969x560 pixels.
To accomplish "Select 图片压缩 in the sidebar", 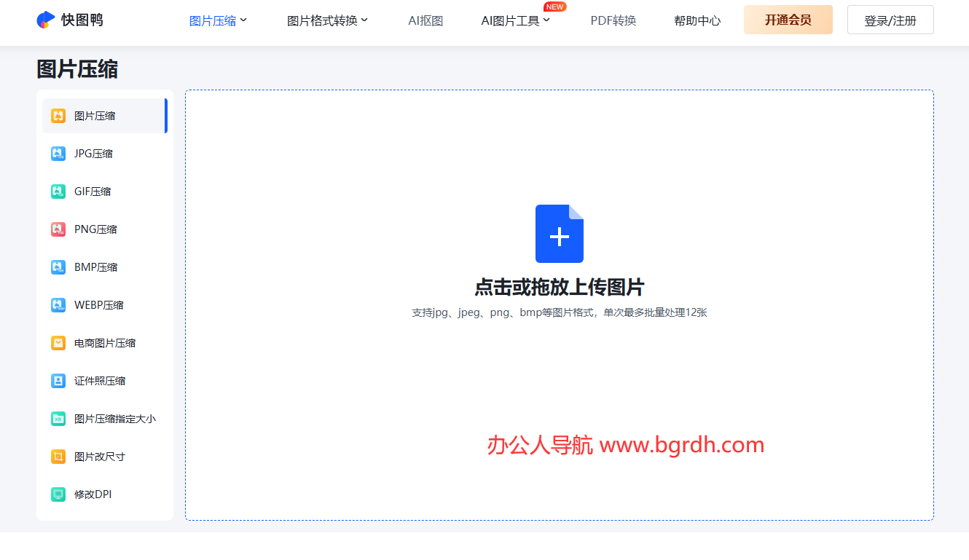I will click(105, 116).
